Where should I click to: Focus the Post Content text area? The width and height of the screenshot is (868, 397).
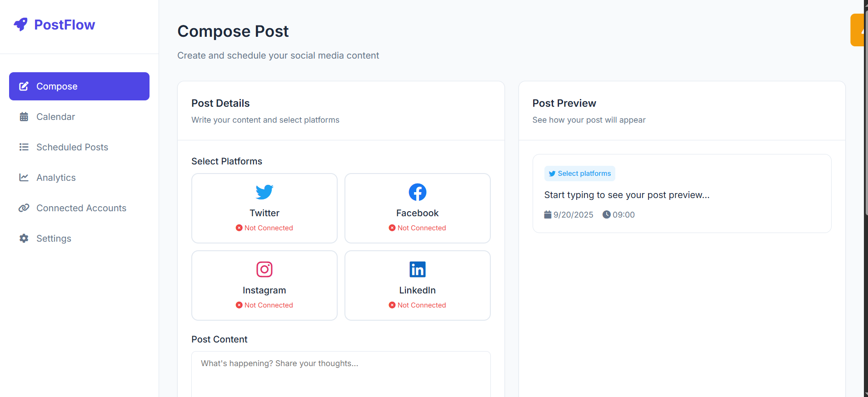(341, 374)
